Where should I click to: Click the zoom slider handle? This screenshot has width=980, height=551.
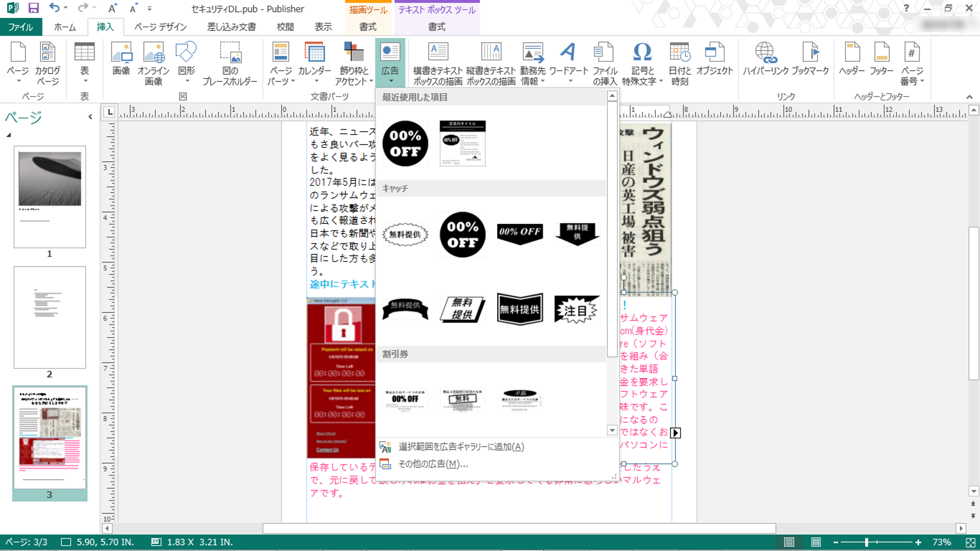[867, 542]
